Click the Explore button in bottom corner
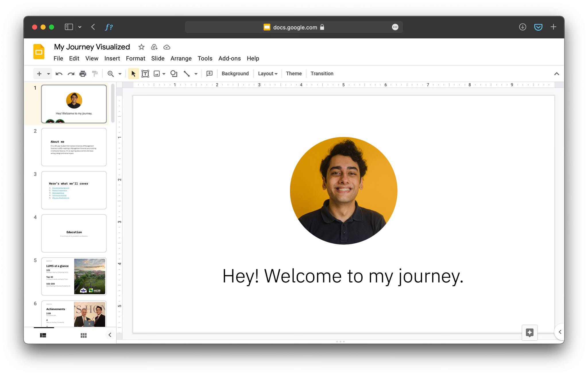The image size is (588, 375). pos(529,332)
